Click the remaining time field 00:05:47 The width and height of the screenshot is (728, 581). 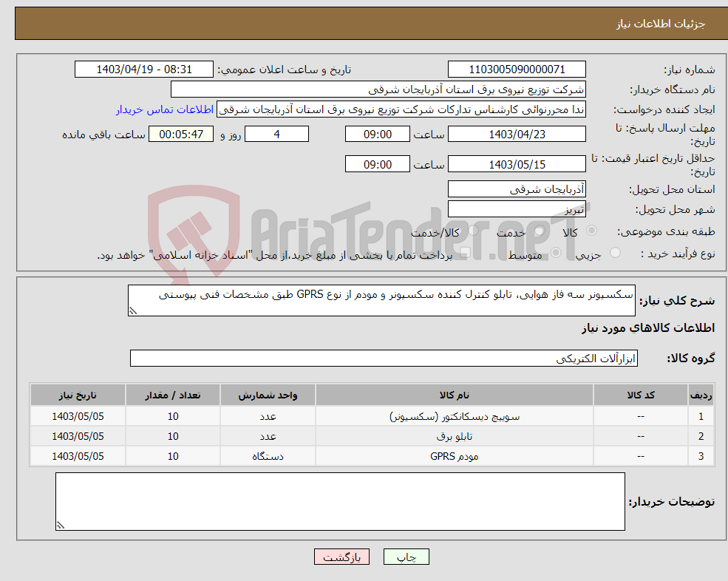click(181, 135)
